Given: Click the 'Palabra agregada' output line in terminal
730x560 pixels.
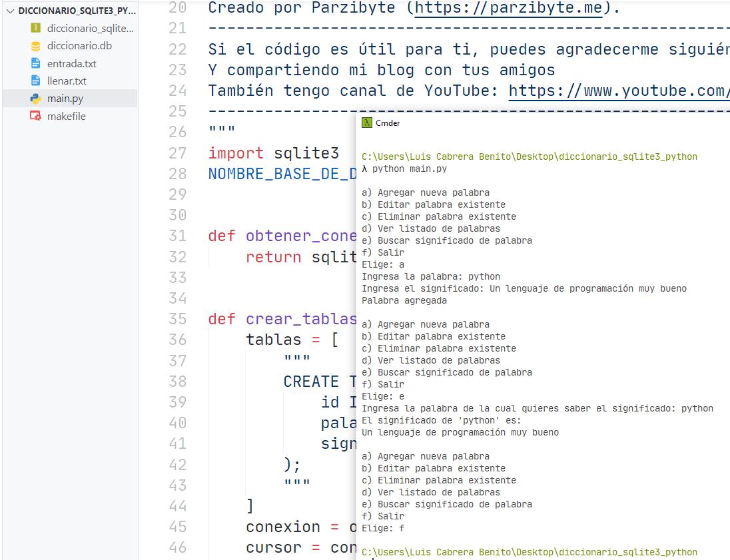Looking at the screenshot, I should pyautogui.click(x=404, y=300).
